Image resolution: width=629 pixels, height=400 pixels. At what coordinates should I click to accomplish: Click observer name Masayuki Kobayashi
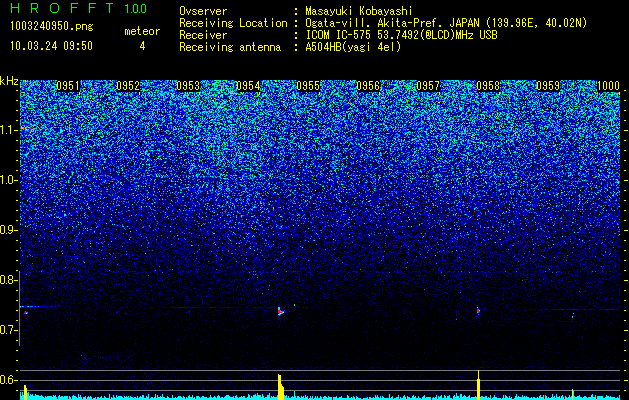[359, 11]
